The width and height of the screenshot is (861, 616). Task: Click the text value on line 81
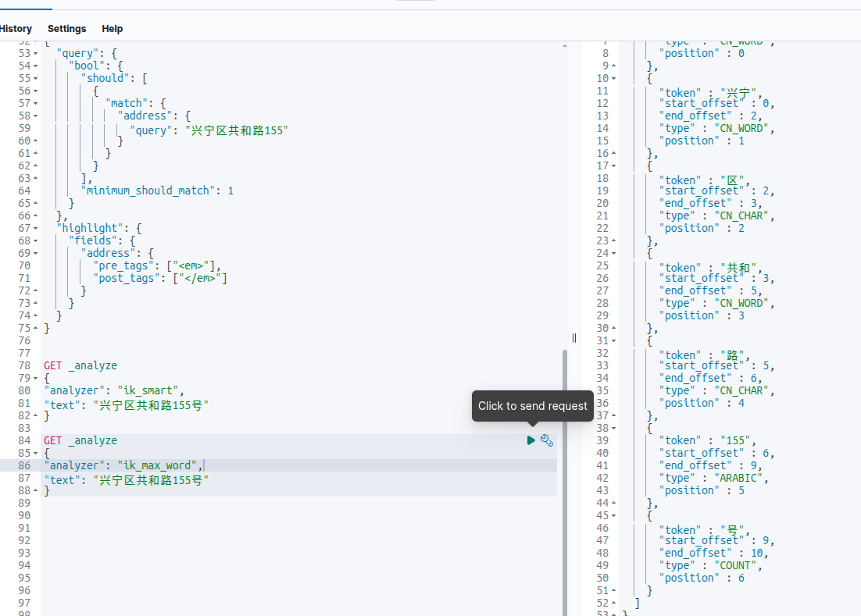click(151, 405)
